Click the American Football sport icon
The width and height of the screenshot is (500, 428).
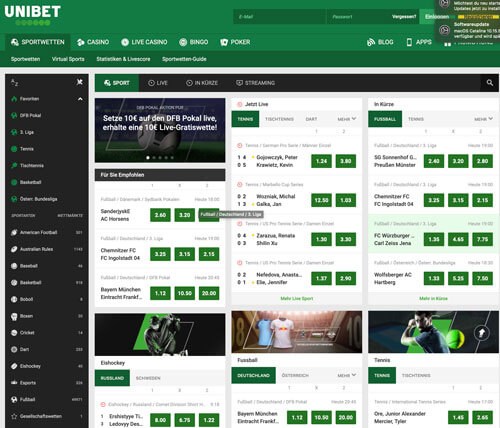tap(14, 232)
